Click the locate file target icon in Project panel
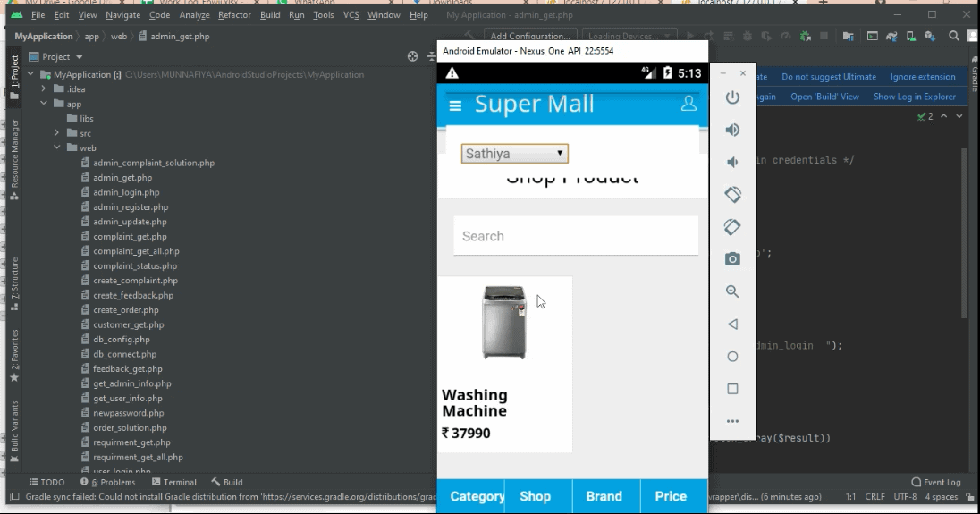This screenshot has height=514, width=980. point(412,56)
